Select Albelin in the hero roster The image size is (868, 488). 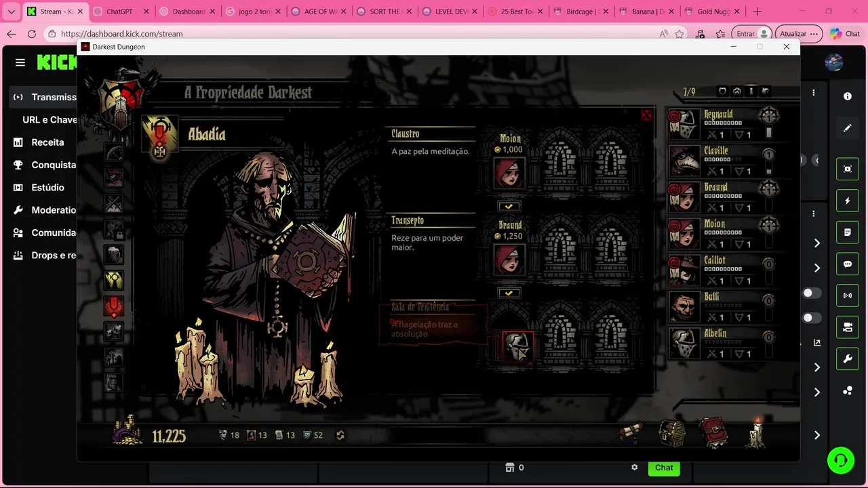724,344
